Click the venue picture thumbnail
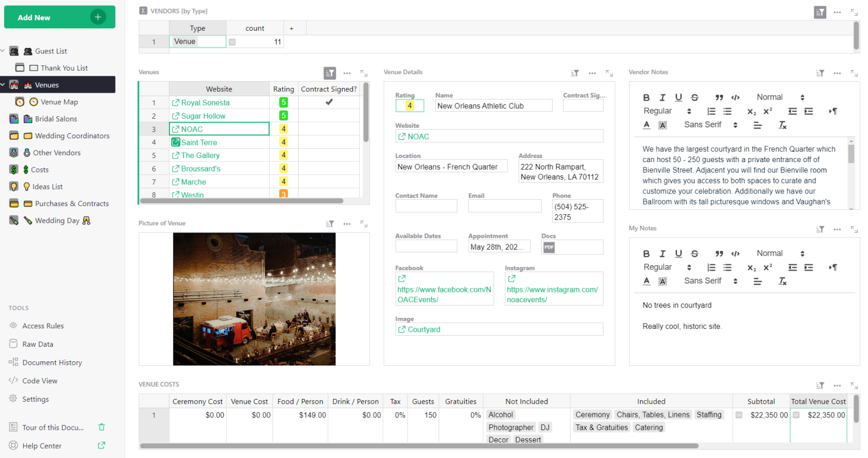Screen dimensions: 868x458 (x=254, y=299)
